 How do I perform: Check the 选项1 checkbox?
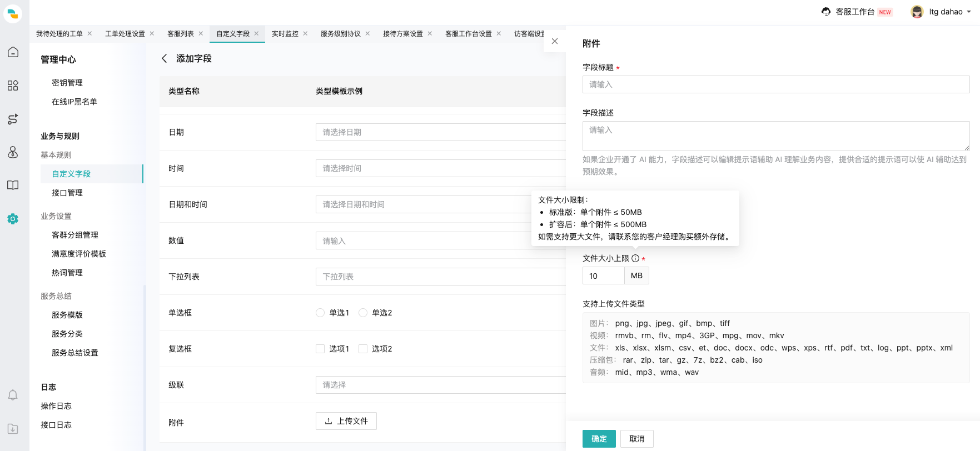pos(320,349)
